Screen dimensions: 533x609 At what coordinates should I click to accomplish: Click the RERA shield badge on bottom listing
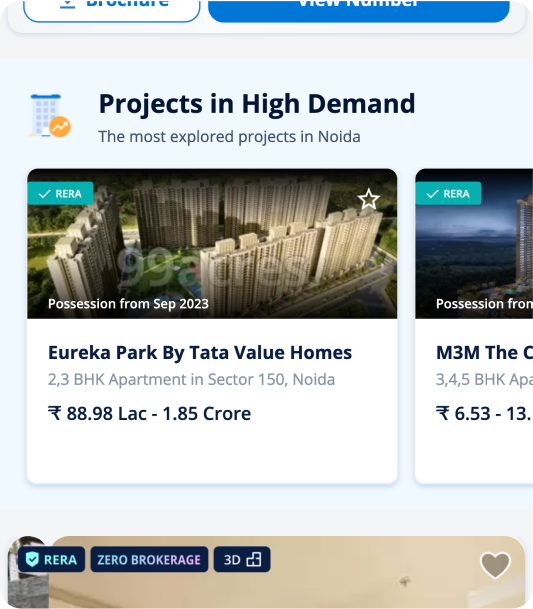51,559
